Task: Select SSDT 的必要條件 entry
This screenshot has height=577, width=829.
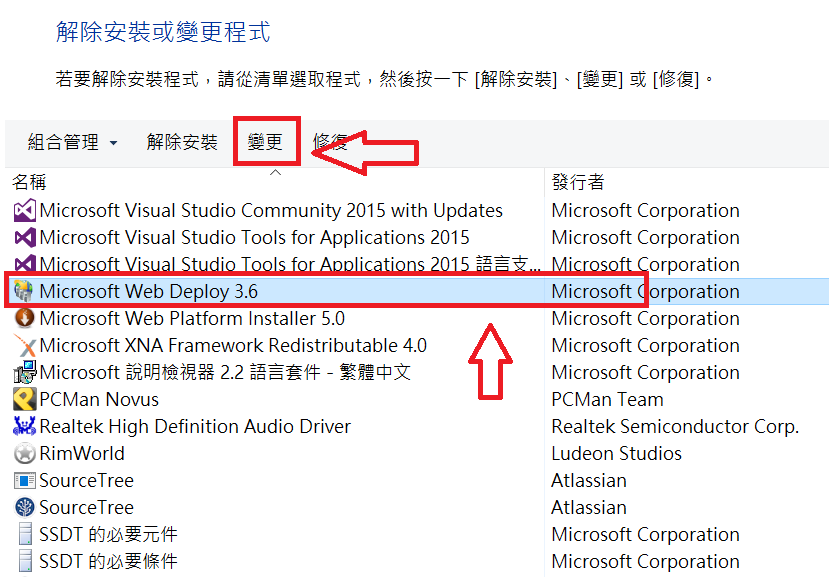Action: 108,561
